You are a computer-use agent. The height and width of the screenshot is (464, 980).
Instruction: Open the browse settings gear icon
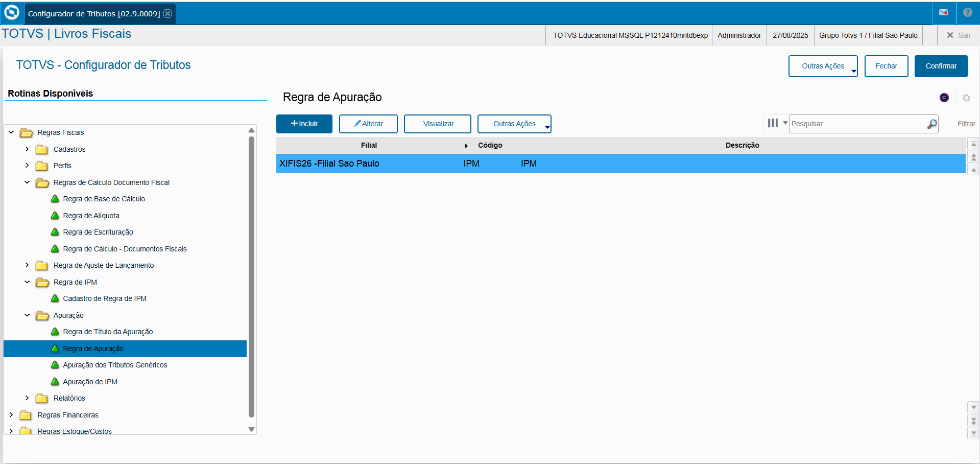[x=966, y=98]
